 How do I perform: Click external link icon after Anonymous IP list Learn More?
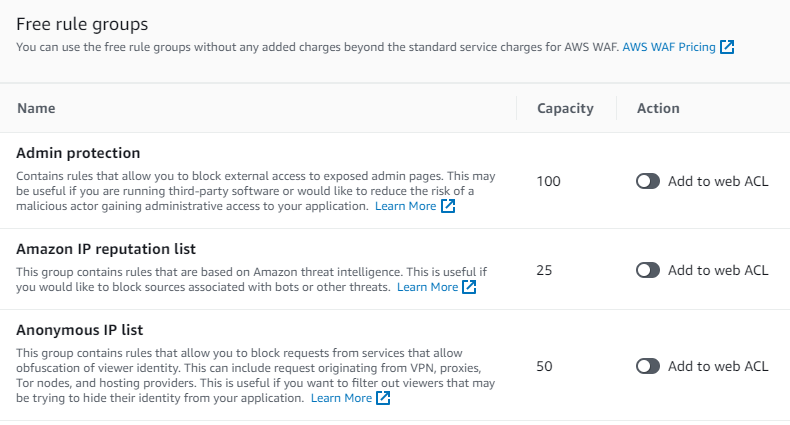point(383,398)
